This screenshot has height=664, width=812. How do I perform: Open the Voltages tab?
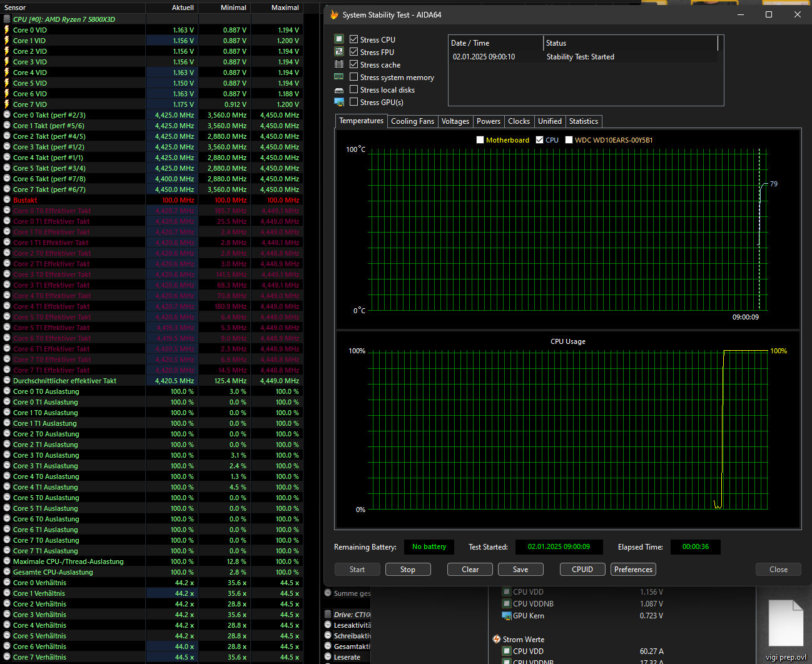[x=455, y=121]
